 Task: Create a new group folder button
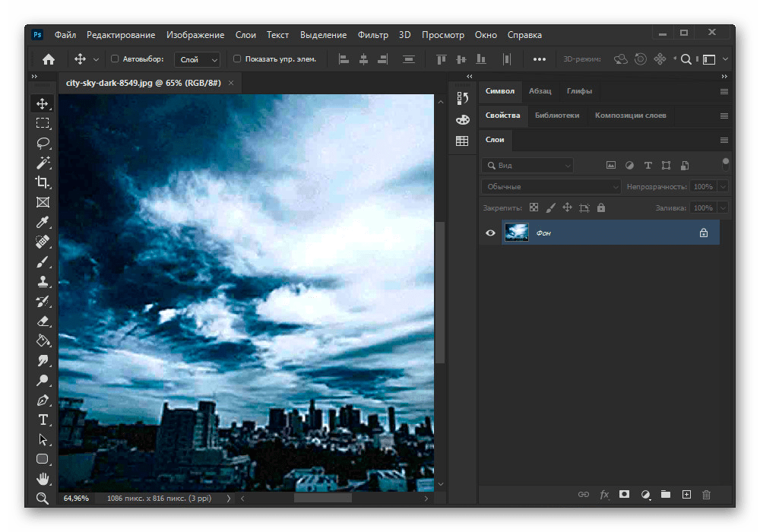coord(666,494)
